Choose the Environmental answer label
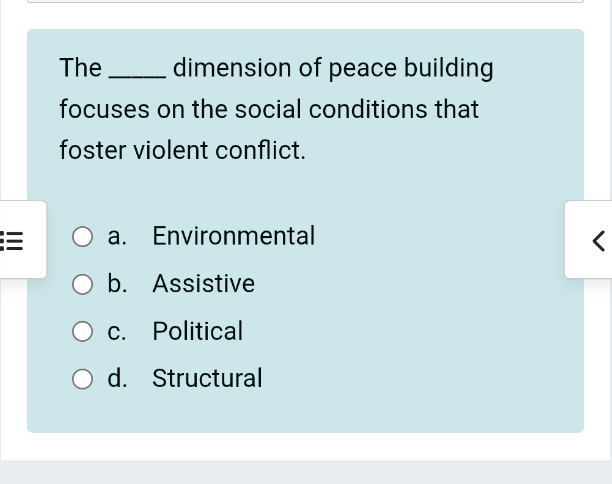The width and height of the screenshot is (612, 484). pyautogui.click(x=233, y=236)
